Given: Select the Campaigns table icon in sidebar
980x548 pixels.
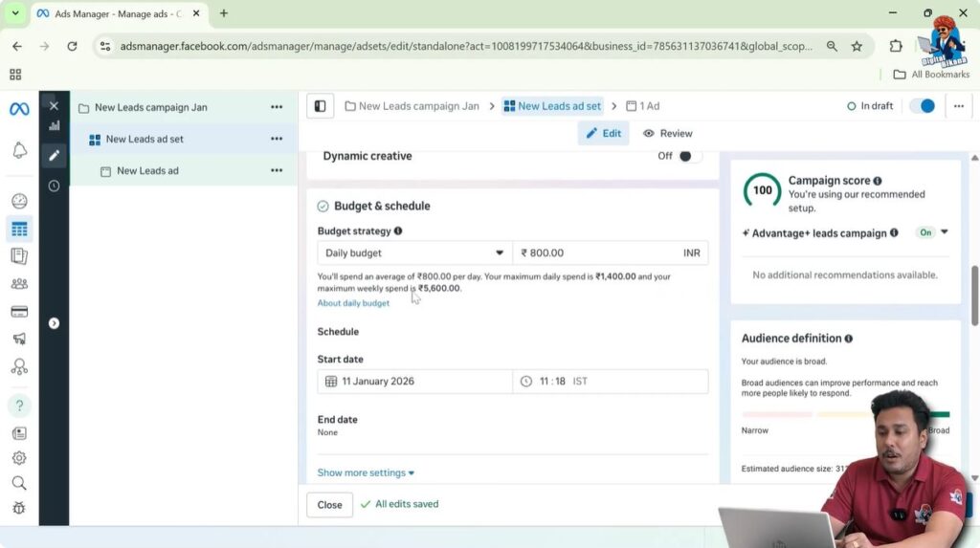Looking at the screenshot, I should tap(19, 229).
